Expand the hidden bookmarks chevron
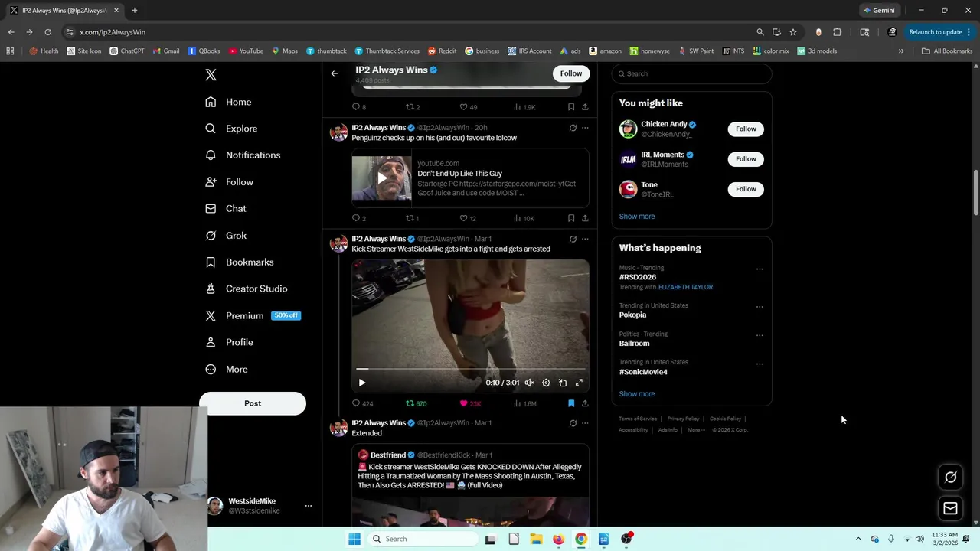This screenshot has height=551, width=980. tap(901, 51)
